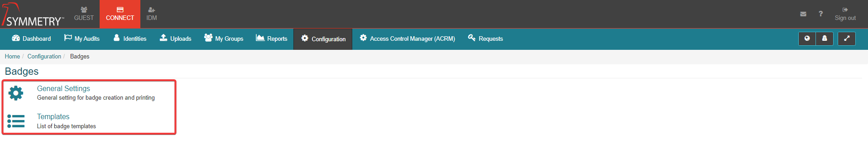The height and width of the screenshot is (164, 868).
Task: Open the Templates link
Action: click(53, 116)
